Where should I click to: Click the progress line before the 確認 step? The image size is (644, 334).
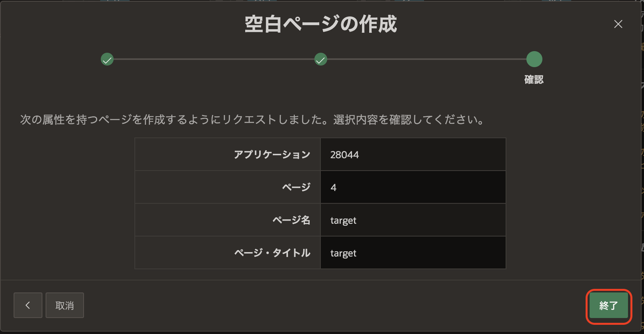(x=427, y=59)
